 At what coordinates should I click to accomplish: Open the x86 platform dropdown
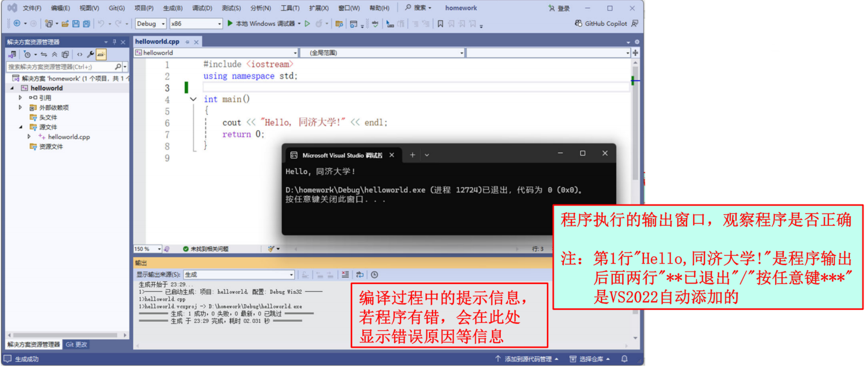(196, 24)
